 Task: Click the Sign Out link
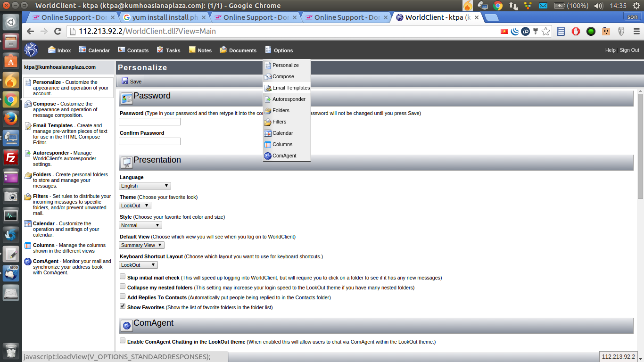(x=629, y=50)
